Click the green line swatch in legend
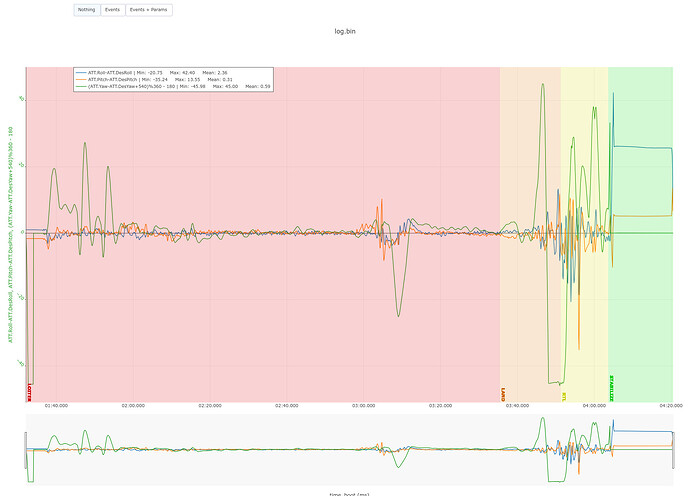The image size is (690, 496). tap(81, 86)
